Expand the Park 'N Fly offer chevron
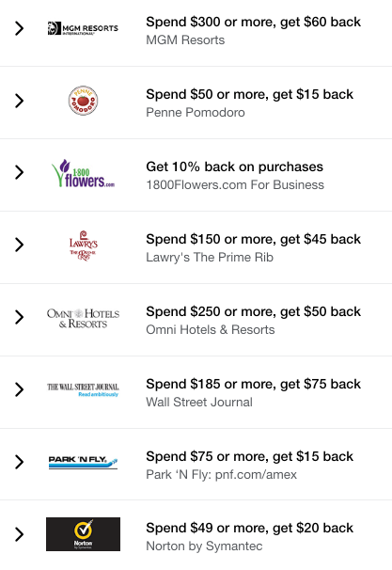 point(19,462)
